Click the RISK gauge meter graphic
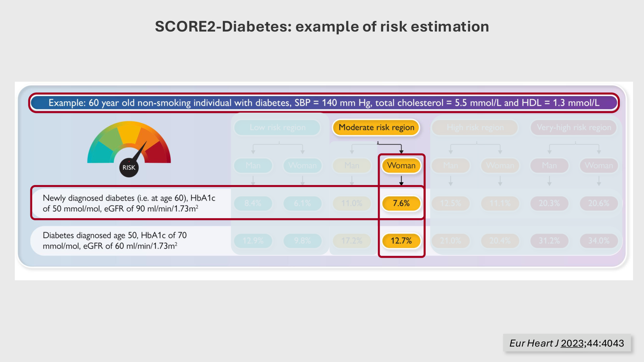This screenshot has width=644, height=362. 129,145
